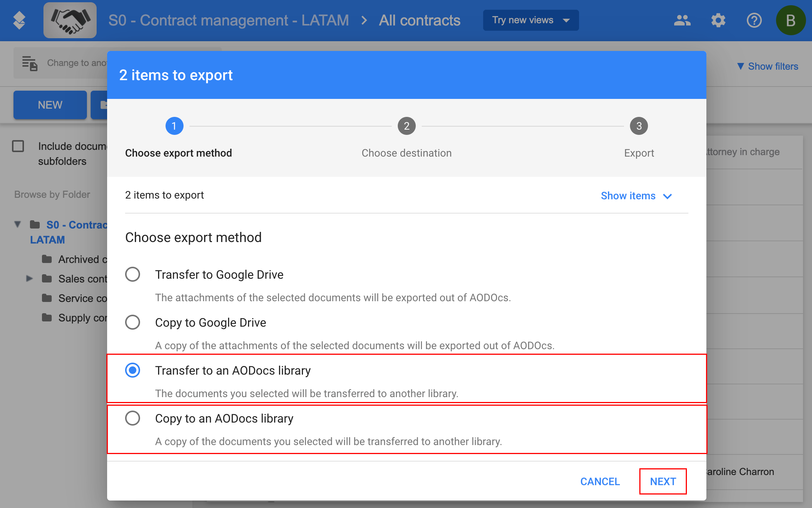Click the NEXT button
This screenshot has height=508, width=812.
click(663, 481)
